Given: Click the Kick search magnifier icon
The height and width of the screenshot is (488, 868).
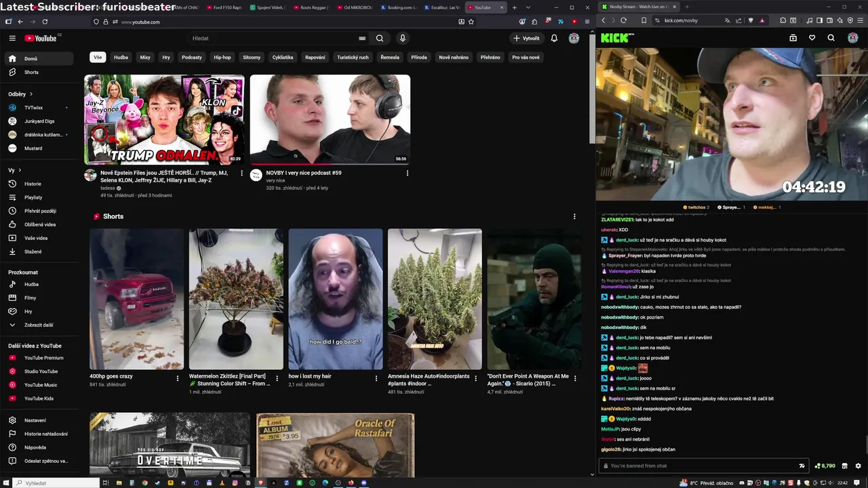Looking at the screenshot, I should point(831,38).
